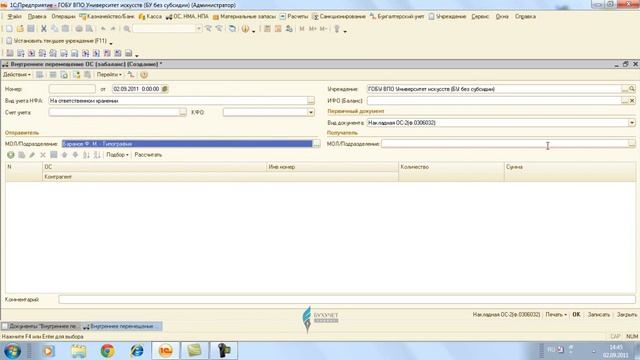
Task: Switch to the Документы Внутреннее window tab
Action: (x=40, y=326)
